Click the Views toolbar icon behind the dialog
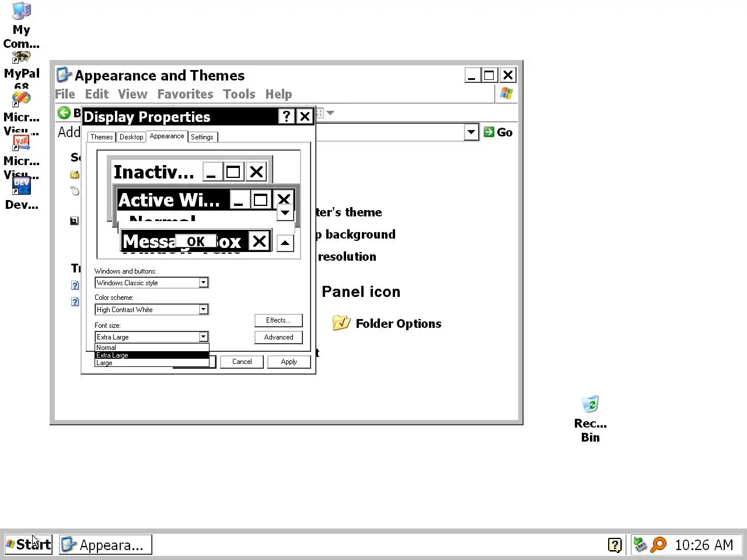The height and width of the screenshot is (560, 747). pyautogui.click(x=320, y=113)
